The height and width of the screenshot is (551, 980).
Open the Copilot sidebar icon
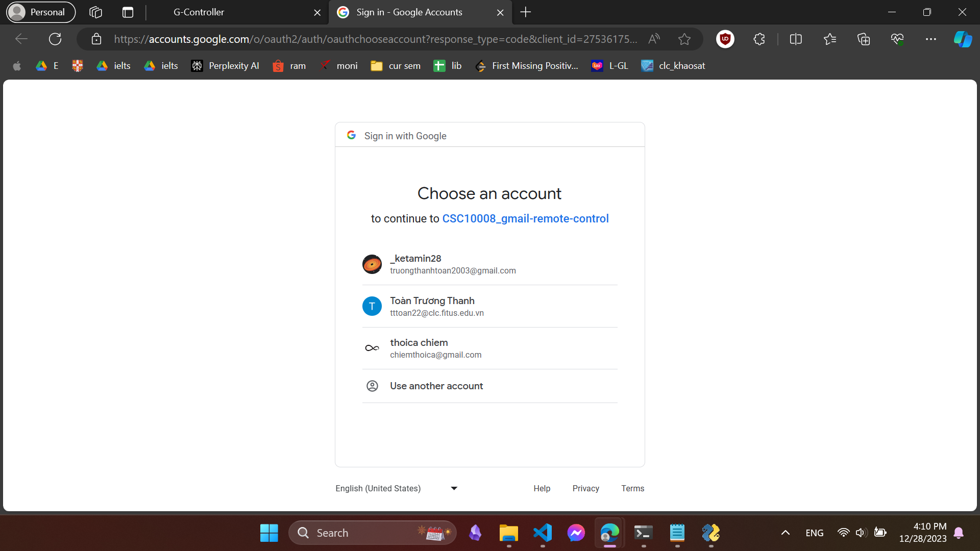tap(963, 39)
